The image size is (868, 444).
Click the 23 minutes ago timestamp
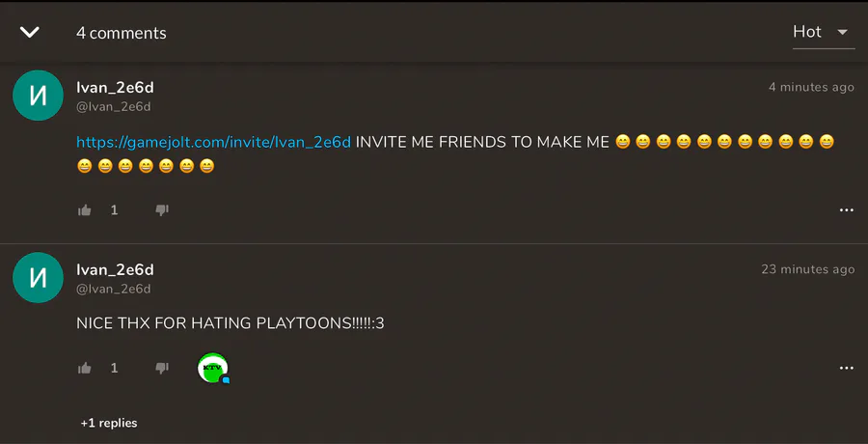click(807, 269)
